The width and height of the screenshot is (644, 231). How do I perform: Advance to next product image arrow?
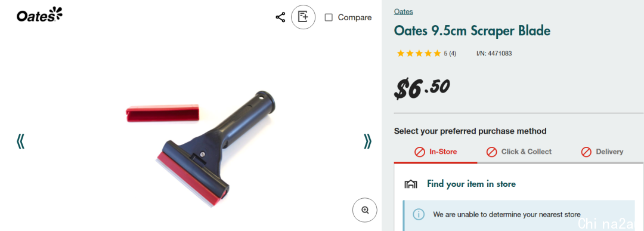coord(367,141)
